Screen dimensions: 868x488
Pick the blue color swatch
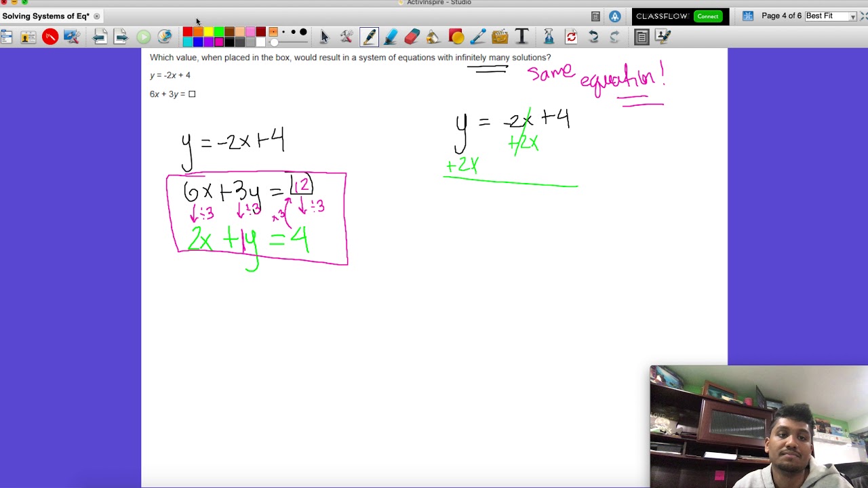coord(198,42)
